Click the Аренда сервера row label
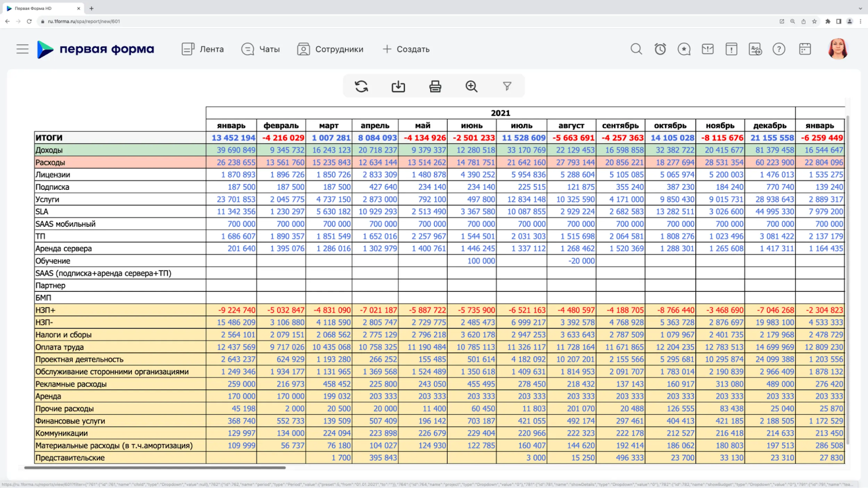This screenshot has width=868, height=488. point(63,248)
